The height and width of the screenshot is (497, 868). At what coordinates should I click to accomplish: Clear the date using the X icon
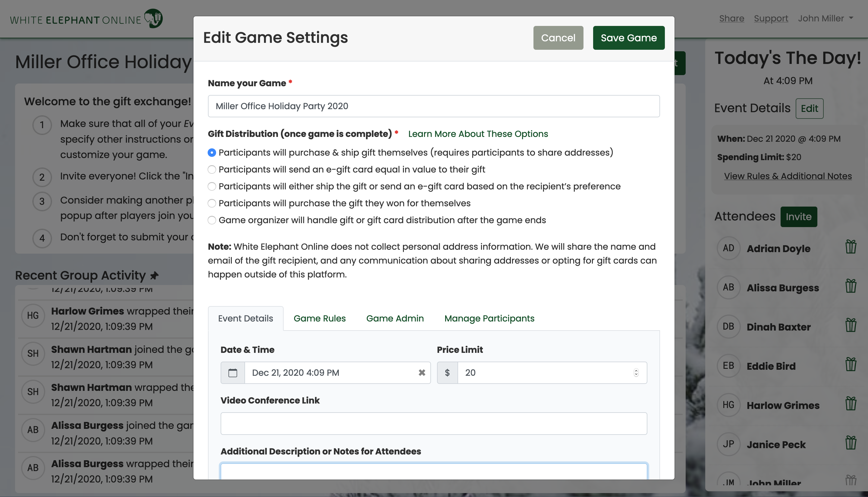(x=422, y=373)
